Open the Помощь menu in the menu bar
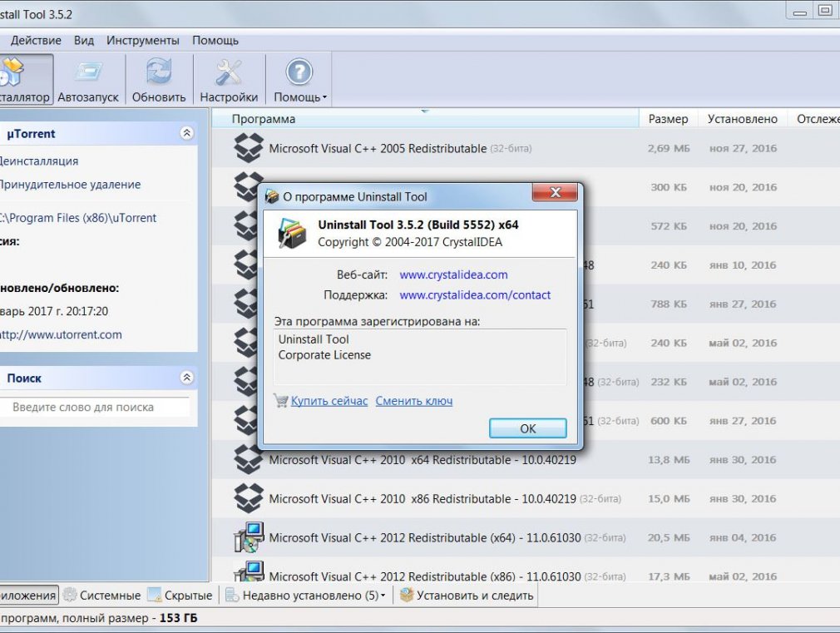Screen dimensions: 840x633 215,41
